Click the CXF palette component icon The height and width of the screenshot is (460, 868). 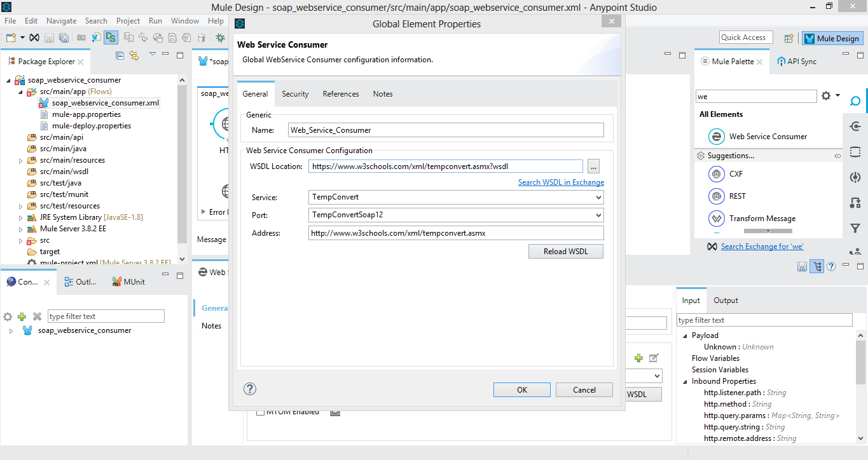(717, 174)
